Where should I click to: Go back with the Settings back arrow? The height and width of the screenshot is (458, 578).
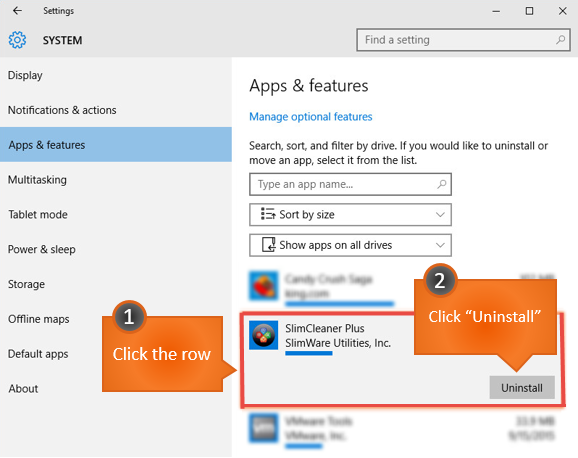pos(17,11)
